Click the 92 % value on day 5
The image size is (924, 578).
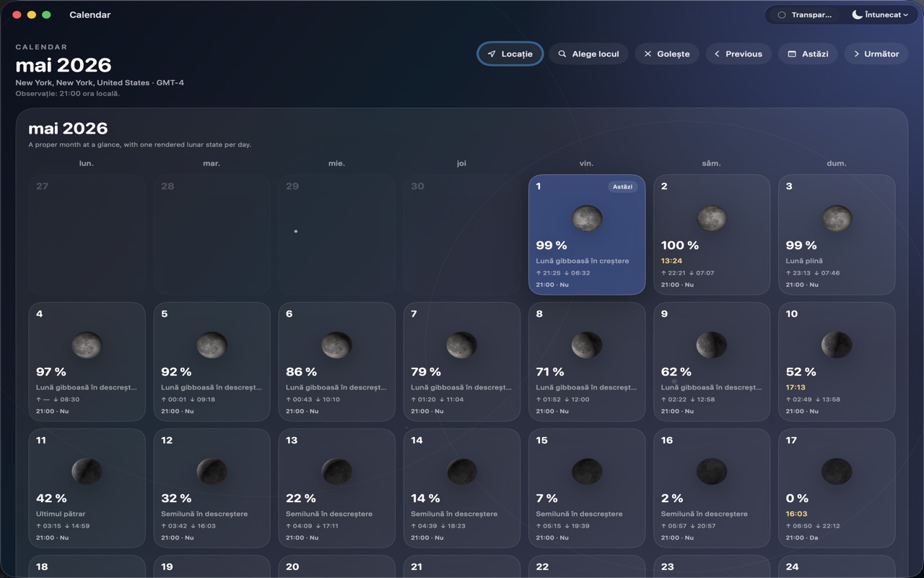pos(176,371)
